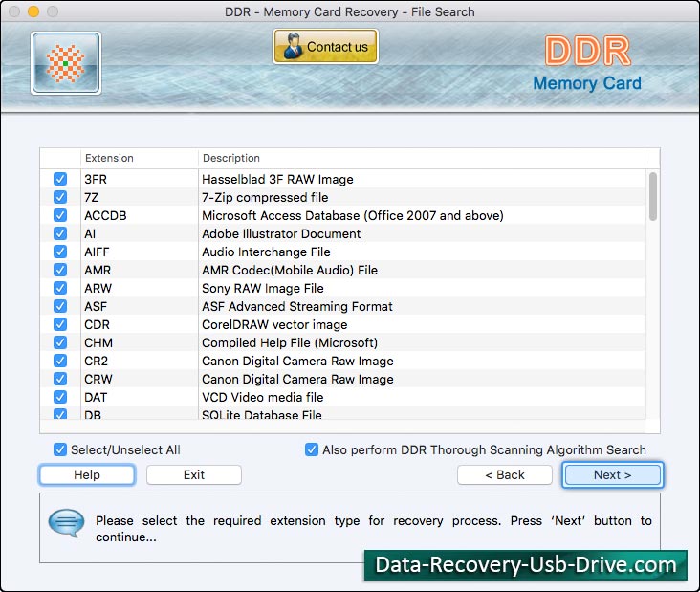Image resolution: width=700 pixels, height=592 pixels.
Task: Click the file list vertical scrollbar thumb
Action: pos(653,196)
